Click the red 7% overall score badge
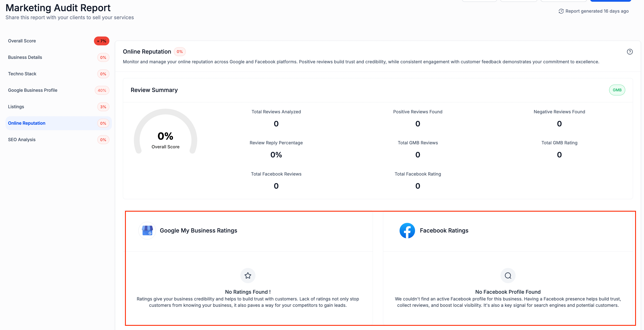This screenshot has height=330, width=644. (x=102, y=41)
